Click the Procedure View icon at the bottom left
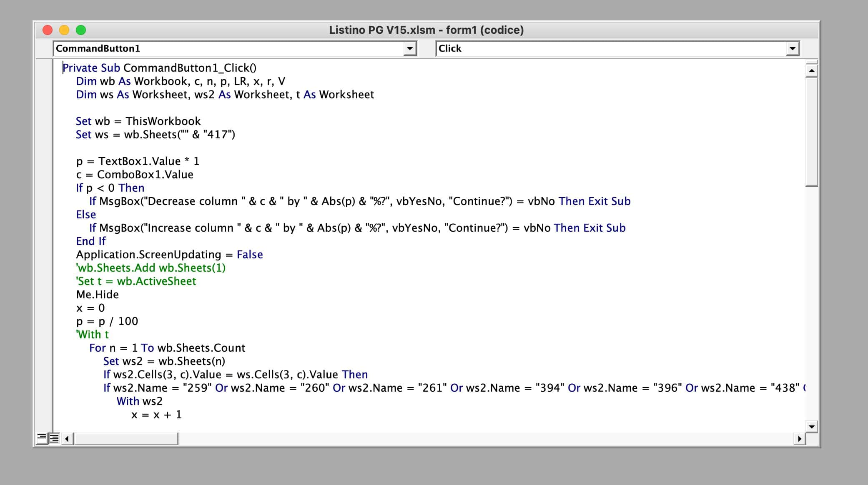 click(x=42, y=438)
